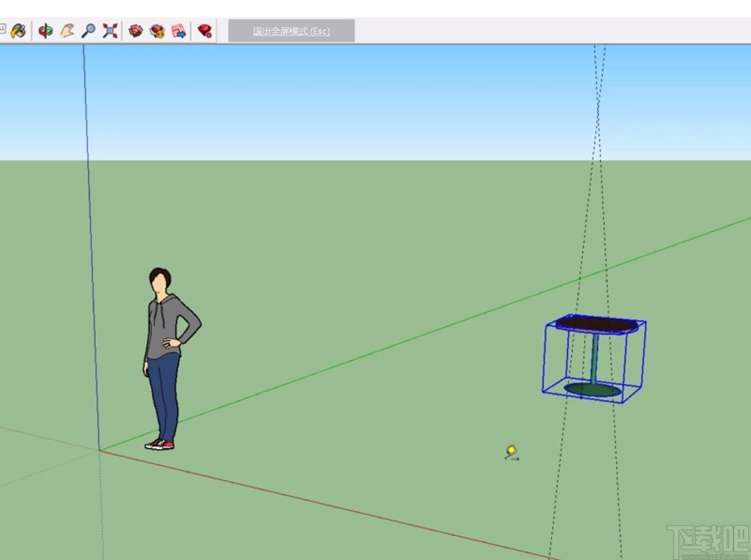Image resolution: width=751 pixels, height=560 pixels.
Task: Click the red box icon with yellow circle
Action: [x=157, y=30]
